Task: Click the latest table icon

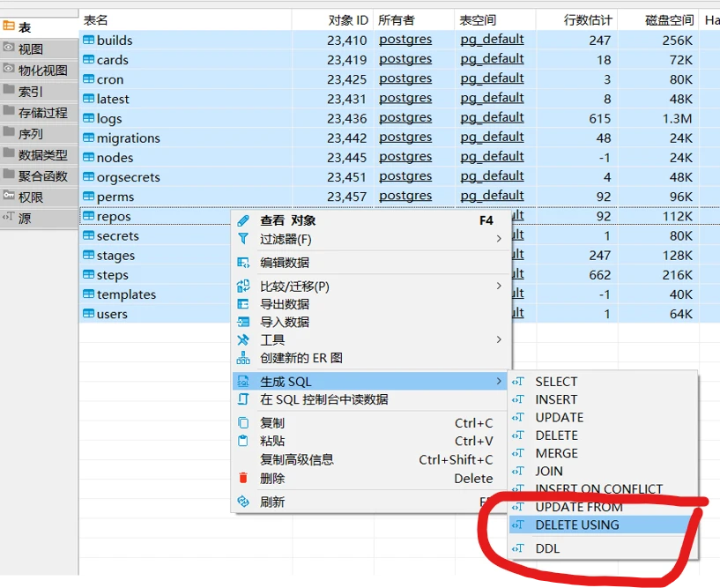Action: [x=88, y=99]
